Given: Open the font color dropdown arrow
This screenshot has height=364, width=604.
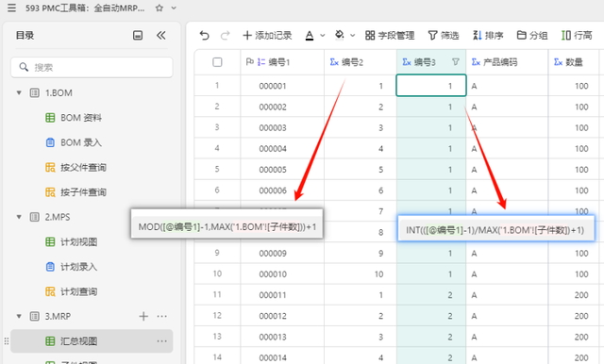Looking at the screenshot, I should [x=323, y=36].
